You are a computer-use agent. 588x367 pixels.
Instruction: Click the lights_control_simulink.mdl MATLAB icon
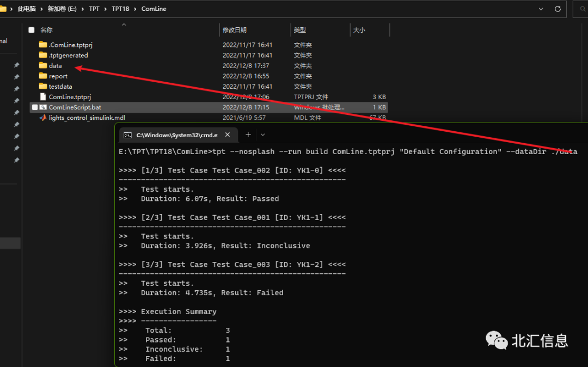[43, 118]
